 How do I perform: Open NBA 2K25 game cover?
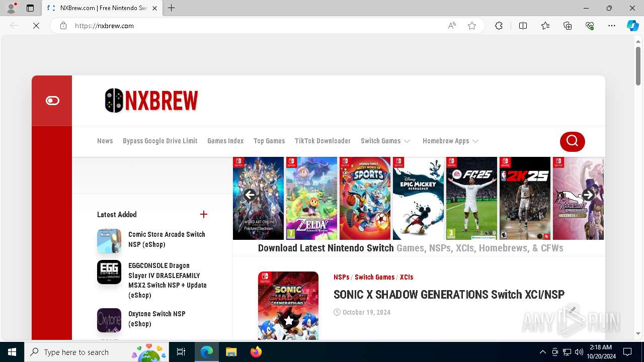coord(525,198)
